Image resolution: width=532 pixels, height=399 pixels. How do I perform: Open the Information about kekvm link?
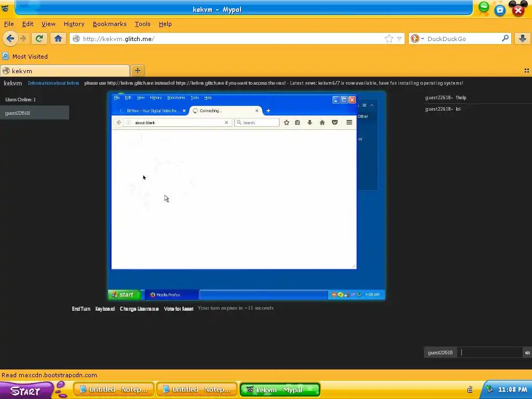(x=54, y=83)
